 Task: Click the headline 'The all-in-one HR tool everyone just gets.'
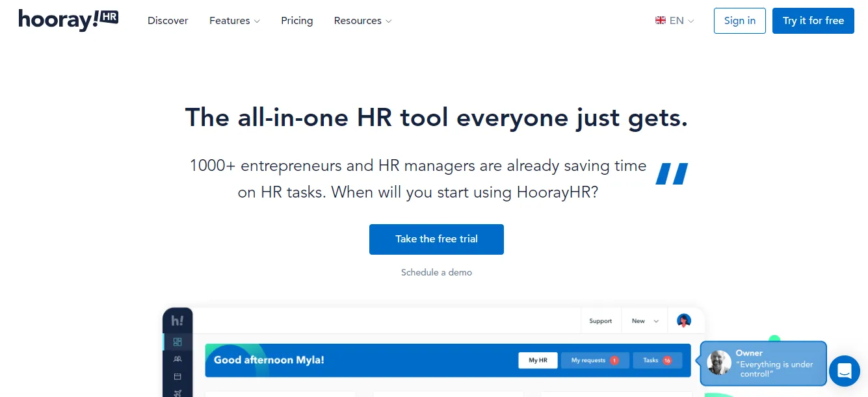tap(436, 118)
